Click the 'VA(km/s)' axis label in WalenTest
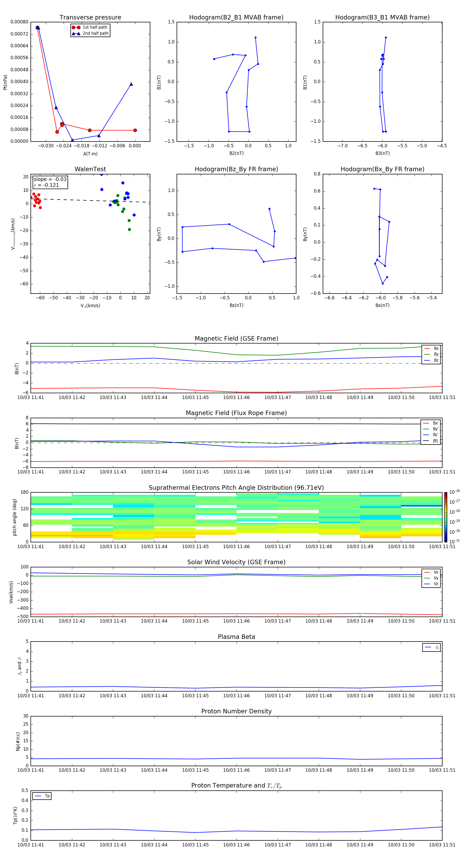The width and height of the screenshot is (473, 868). click(x=90, y=306)
